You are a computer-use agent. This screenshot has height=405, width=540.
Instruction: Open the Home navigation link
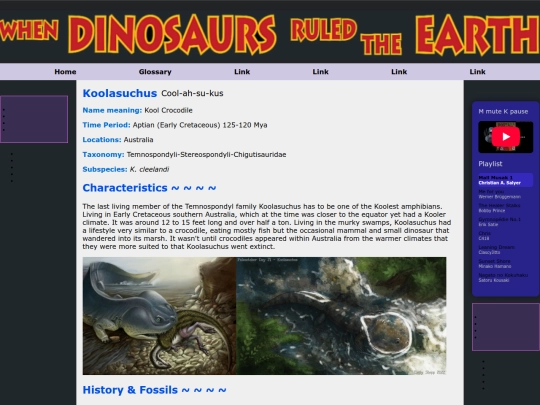coord(65,72)
